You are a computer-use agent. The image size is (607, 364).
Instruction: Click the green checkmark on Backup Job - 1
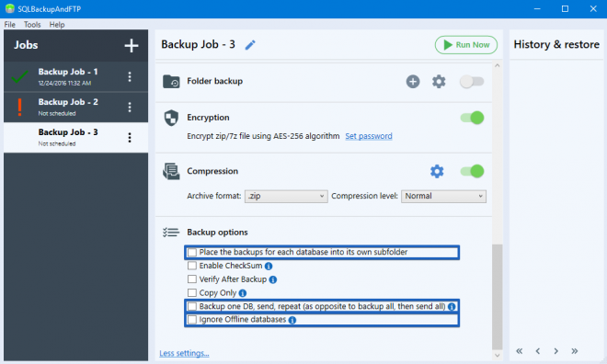coord(19,76)
